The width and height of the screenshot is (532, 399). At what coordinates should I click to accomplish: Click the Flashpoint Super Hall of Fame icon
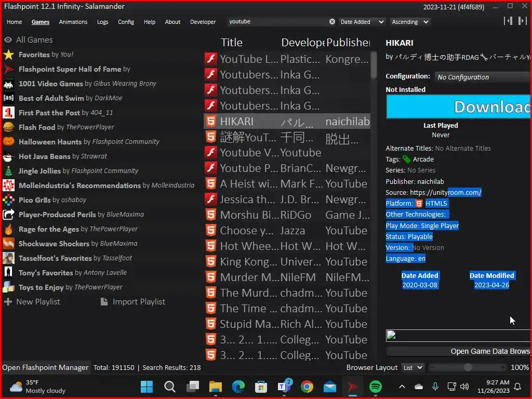(8, 69)
